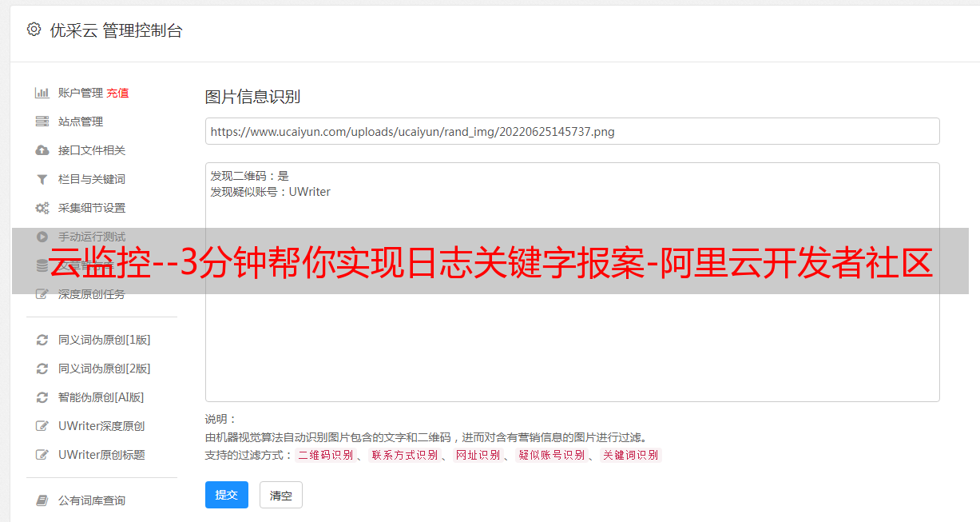Viewport: 980px width, 522px height.
Task: Click the bar chart icon for 账户管理
Action: (x=42, y=93)
